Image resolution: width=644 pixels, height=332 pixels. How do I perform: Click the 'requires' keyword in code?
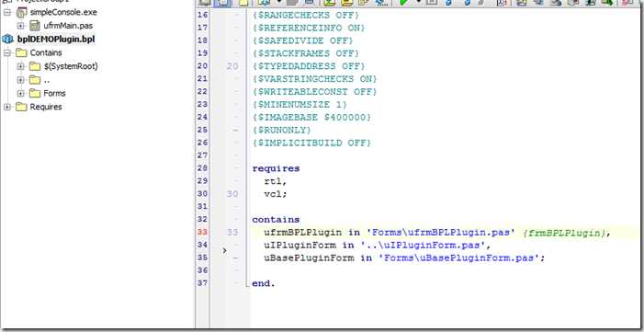pyautogui.click(x=276, y=168)
